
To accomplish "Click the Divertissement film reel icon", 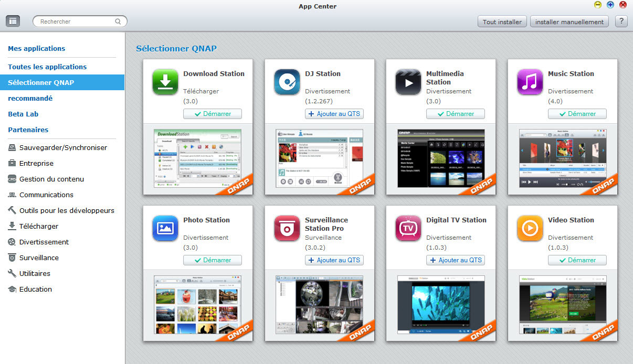I will (12, 242).
